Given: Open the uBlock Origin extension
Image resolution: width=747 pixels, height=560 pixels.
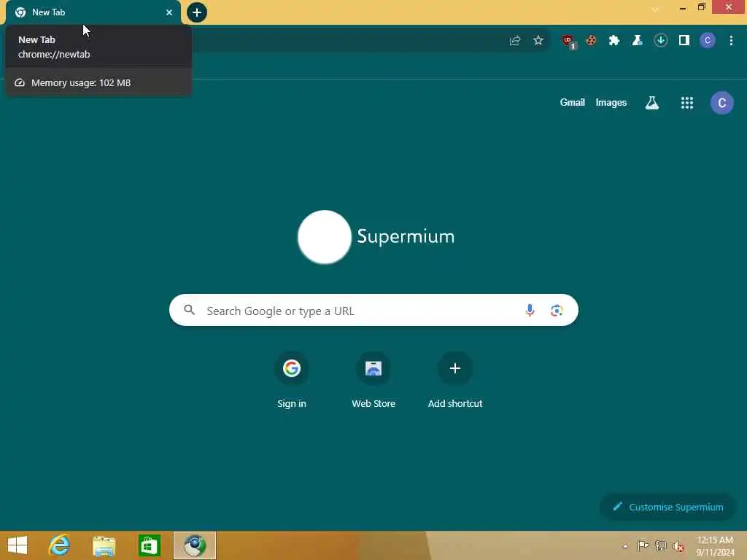Looking at the screenshot, I should click(568, 42).
